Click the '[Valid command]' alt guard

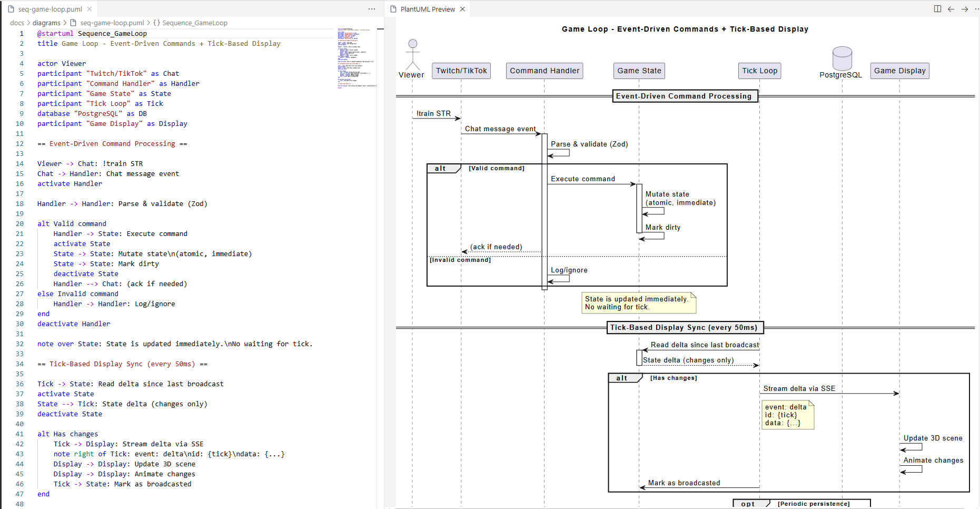click(497, 168)
